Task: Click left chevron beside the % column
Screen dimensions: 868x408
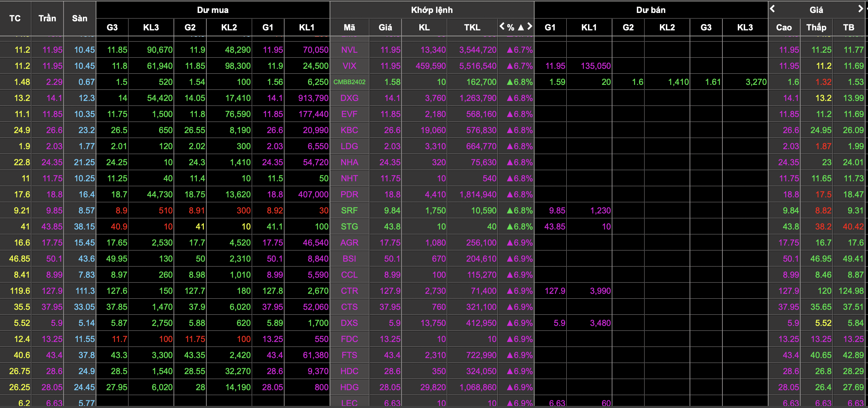Action: tap(502, 26)
